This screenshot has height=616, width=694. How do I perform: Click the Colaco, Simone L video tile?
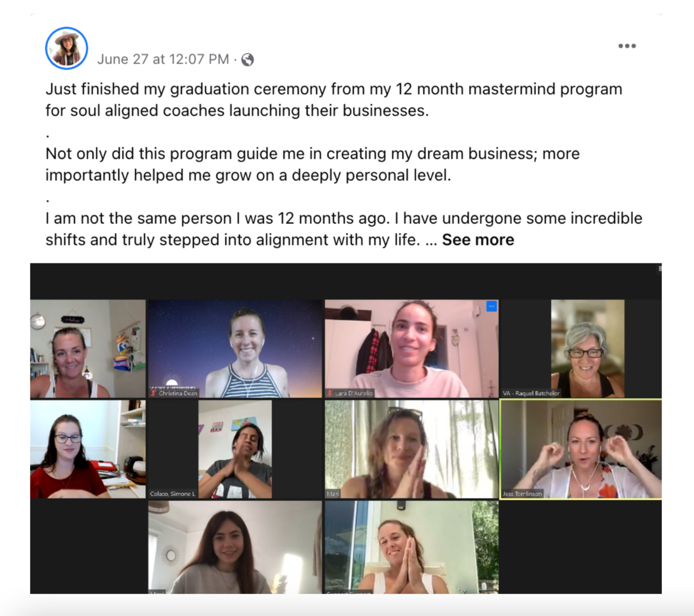coord(235,449)
